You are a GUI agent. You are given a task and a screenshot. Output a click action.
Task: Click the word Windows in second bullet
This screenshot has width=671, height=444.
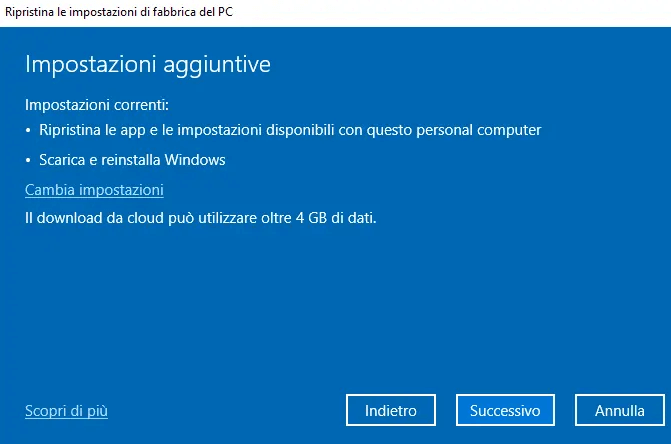[197, 160]
